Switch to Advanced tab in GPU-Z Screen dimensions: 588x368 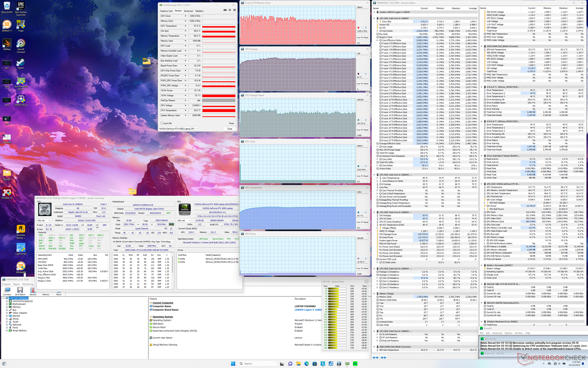(188, 11)
